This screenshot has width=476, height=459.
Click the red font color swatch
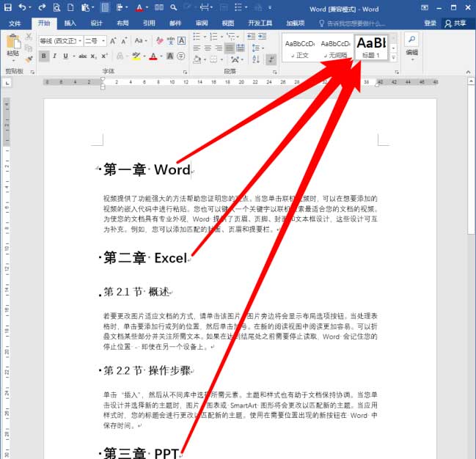coord(153,56)
